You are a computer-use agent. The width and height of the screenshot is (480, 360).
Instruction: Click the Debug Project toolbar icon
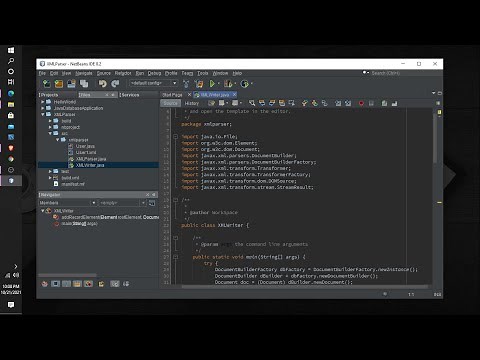228,83
